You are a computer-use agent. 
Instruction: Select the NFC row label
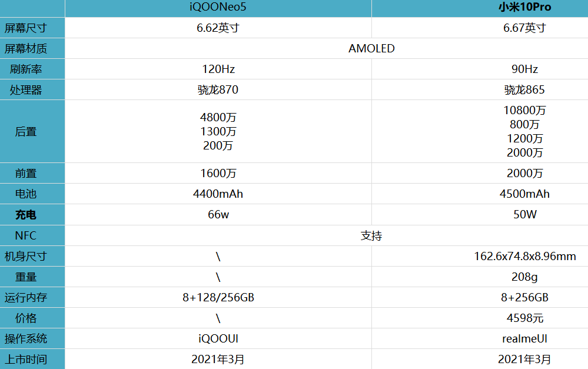point(25,235)
